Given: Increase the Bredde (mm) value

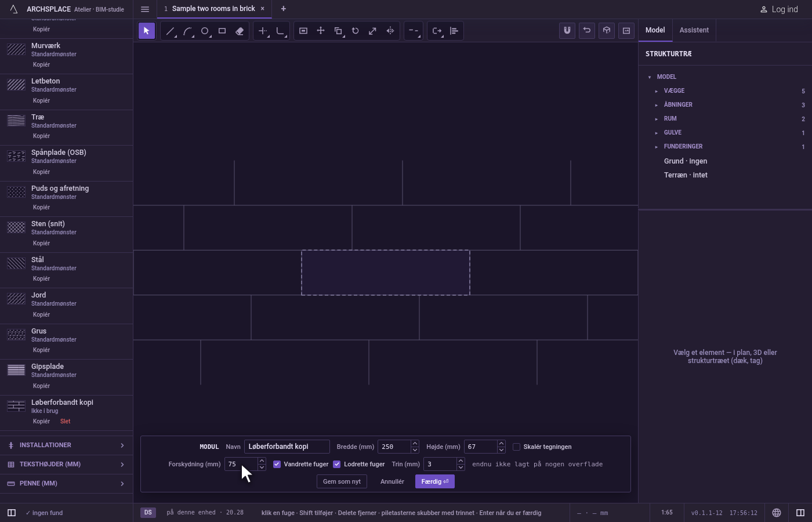Looking at the screenshot, I should coord(415,444).
